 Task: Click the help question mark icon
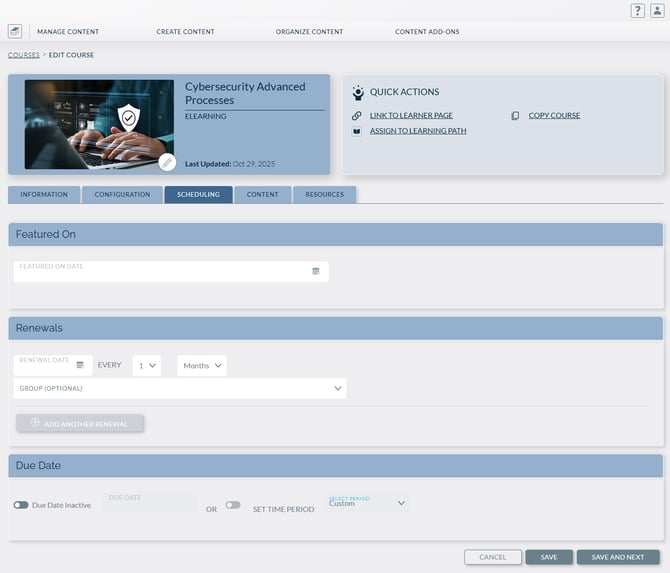point(637,10)
